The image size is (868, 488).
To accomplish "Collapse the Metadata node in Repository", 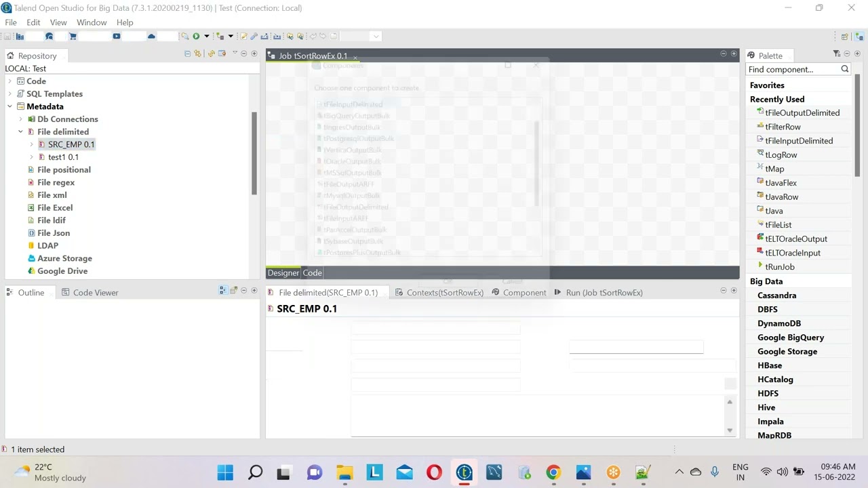I will click(10, 106).
